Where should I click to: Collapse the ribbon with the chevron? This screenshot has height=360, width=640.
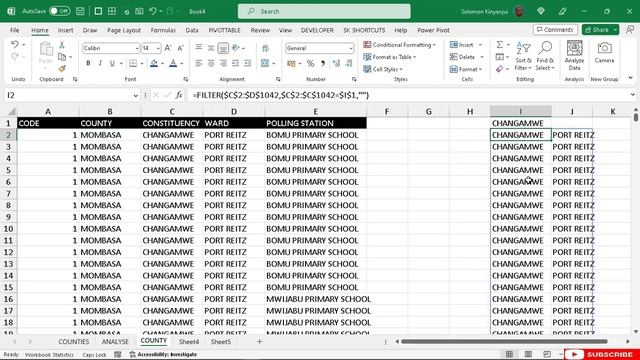pos(631,78)
